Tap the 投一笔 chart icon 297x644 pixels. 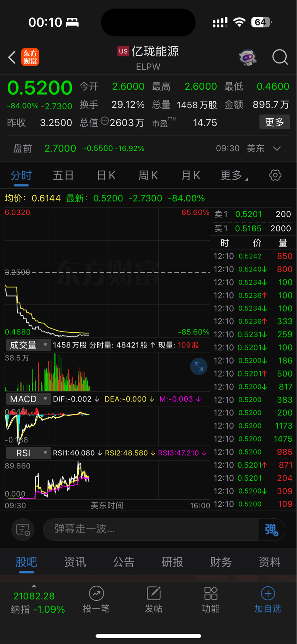pos(96,593)
